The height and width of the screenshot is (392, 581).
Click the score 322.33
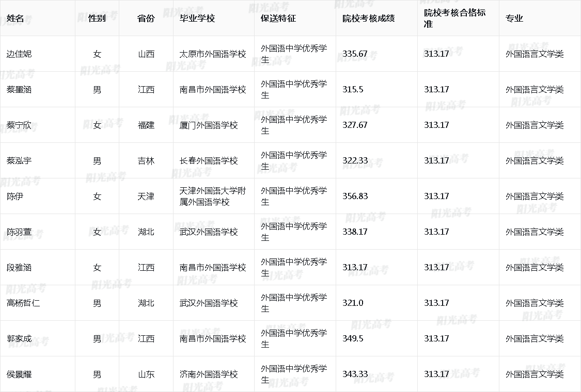[355, 160]
